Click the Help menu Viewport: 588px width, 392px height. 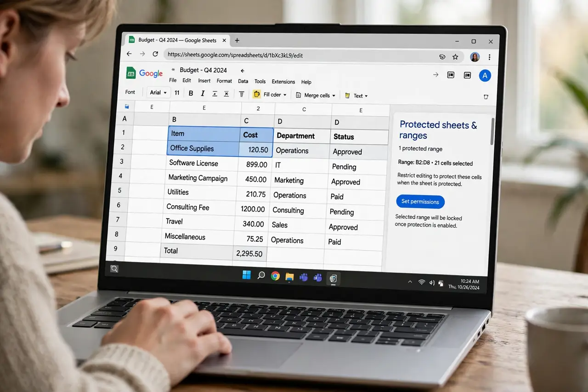(306, 82)
